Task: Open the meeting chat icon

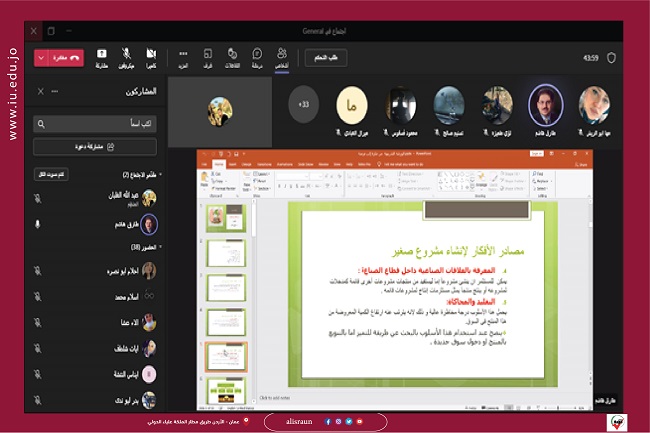Action: pos(257,57)
